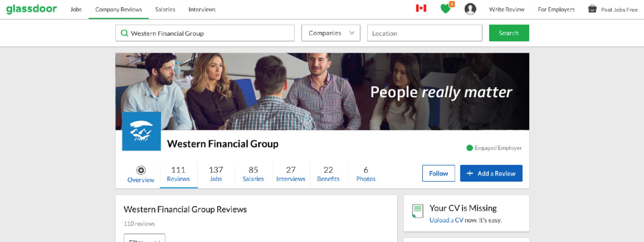Image resolution: width=644 pixels, height=242 pixels.
Task: Click the Western Financial Group Reviews heading
Action: tap(185, 209)
